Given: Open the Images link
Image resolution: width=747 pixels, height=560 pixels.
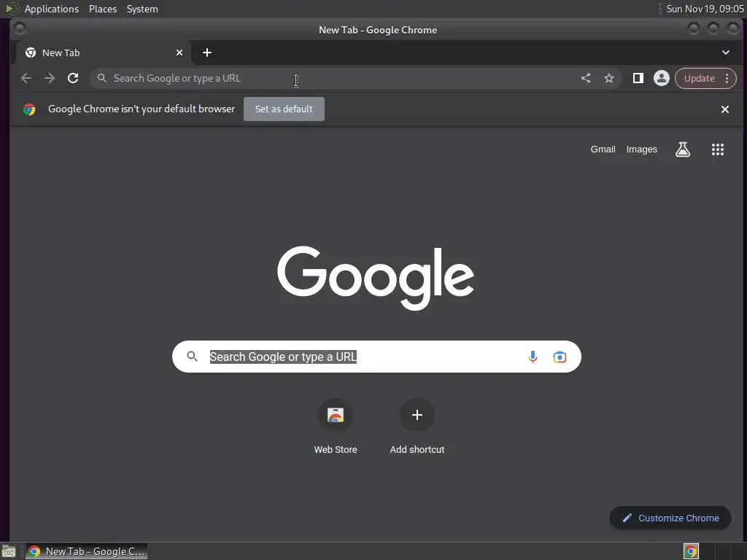Looking at the screenshot, I should [641, 149].
